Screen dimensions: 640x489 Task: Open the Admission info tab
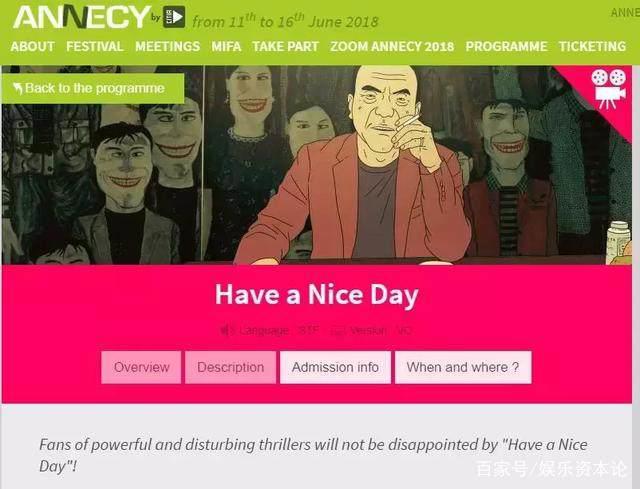click(x=335, y=367)
